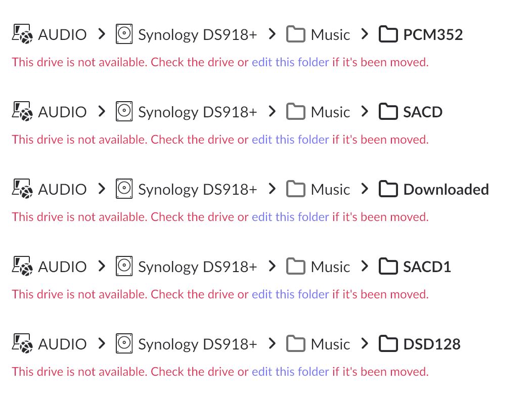
Task: Click the chevron before PCM352 folder
Action: 365,34
